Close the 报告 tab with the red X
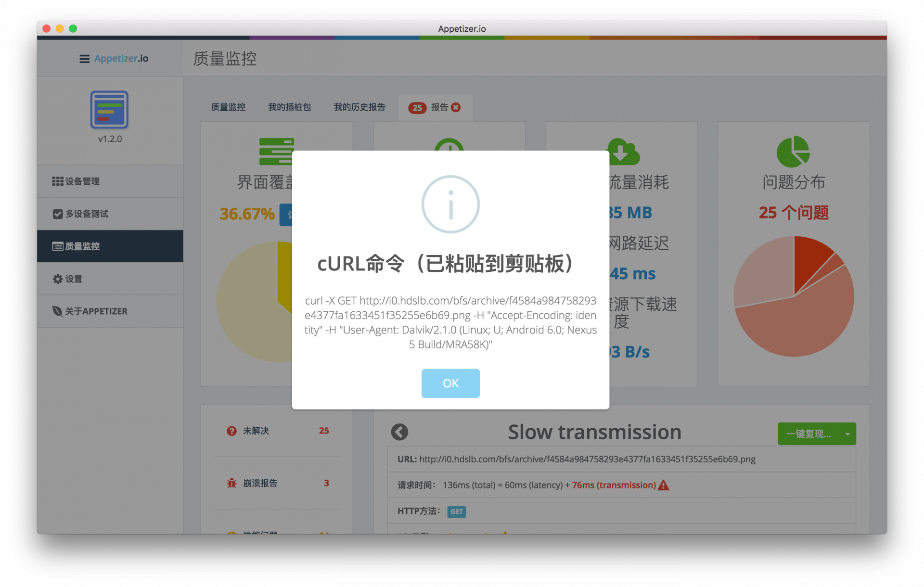 click(x=456, y=107)
